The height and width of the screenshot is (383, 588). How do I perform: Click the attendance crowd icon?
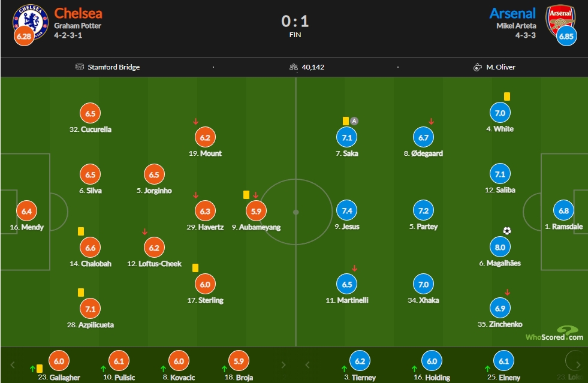294,67
